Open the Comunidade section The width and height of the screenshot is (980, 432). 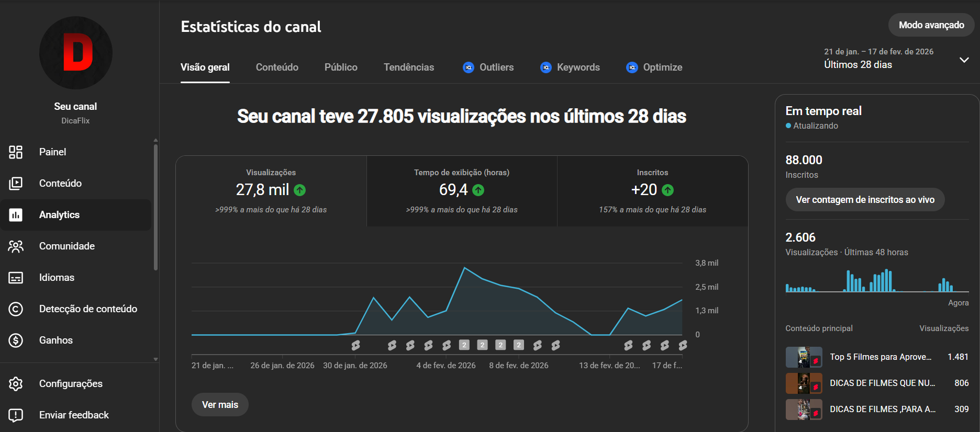pos(76,246)
